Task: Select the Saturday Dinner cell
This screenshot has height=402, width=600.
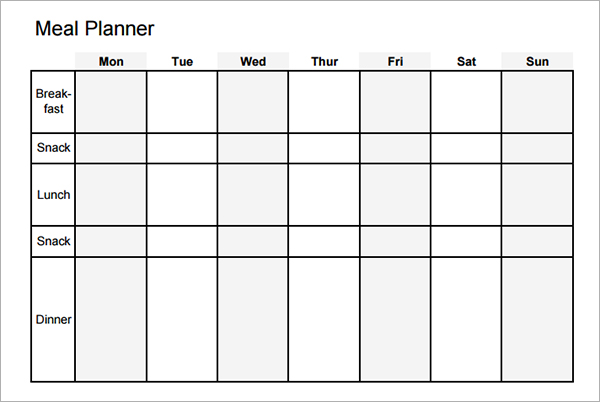Action: [466, 319]
